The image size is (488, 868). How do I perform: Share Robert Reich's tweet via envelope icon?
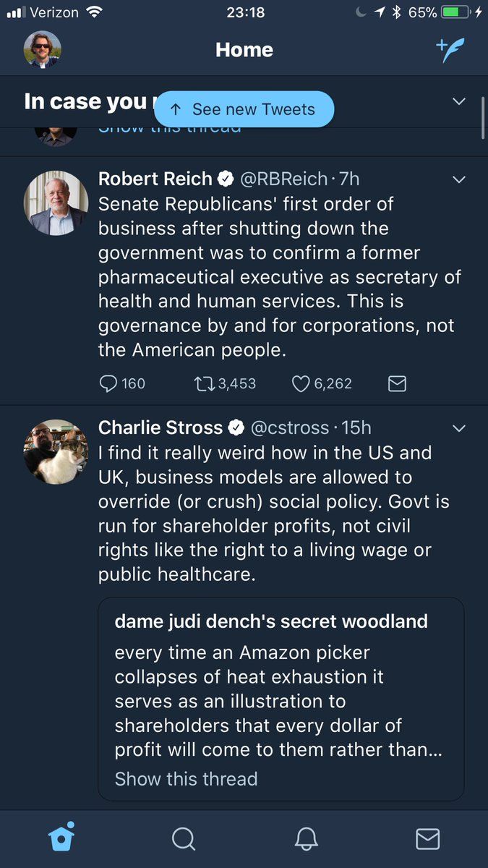tap(397, 383)
